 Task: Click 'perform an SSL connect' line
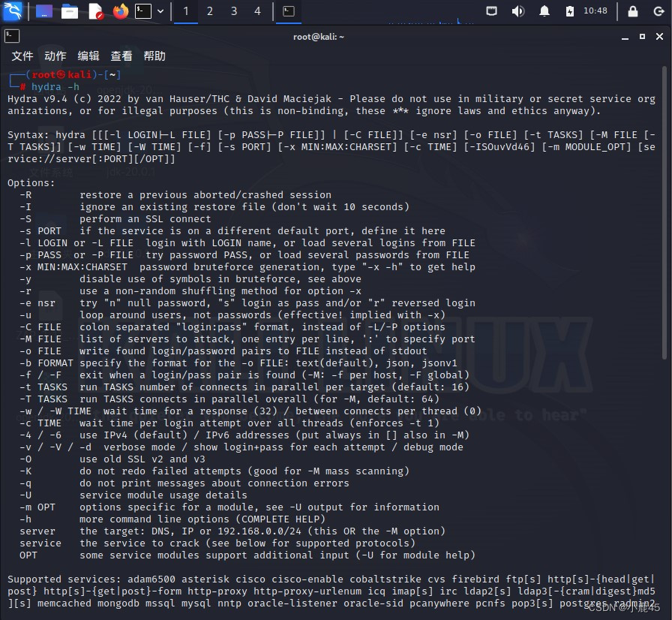pyautogui.click(x=145, y=219)
